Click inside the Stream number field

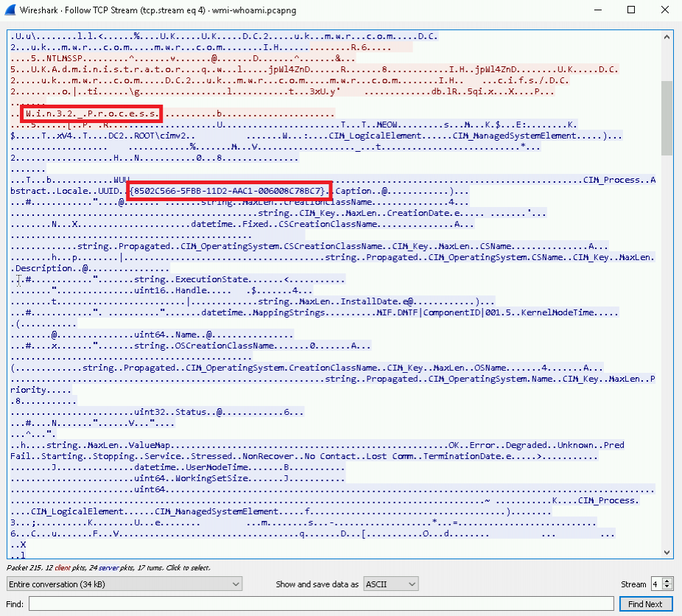point(657,584)
